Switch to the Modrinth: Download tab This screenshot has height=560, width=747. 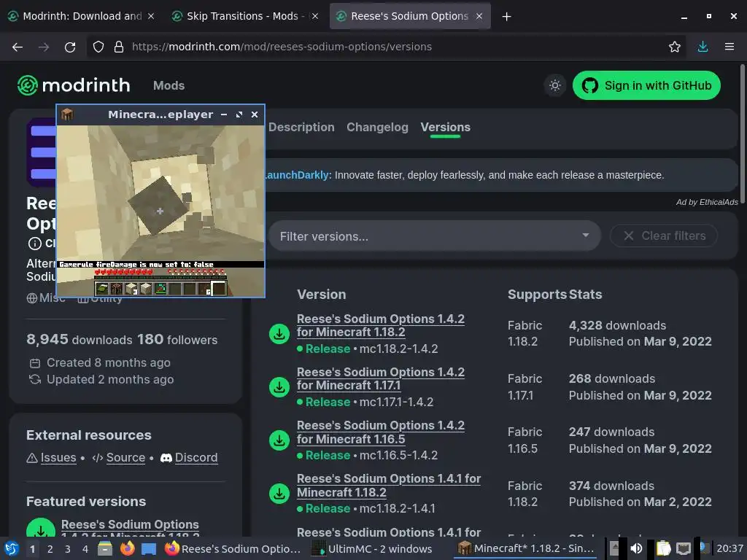tap(82, 16)
